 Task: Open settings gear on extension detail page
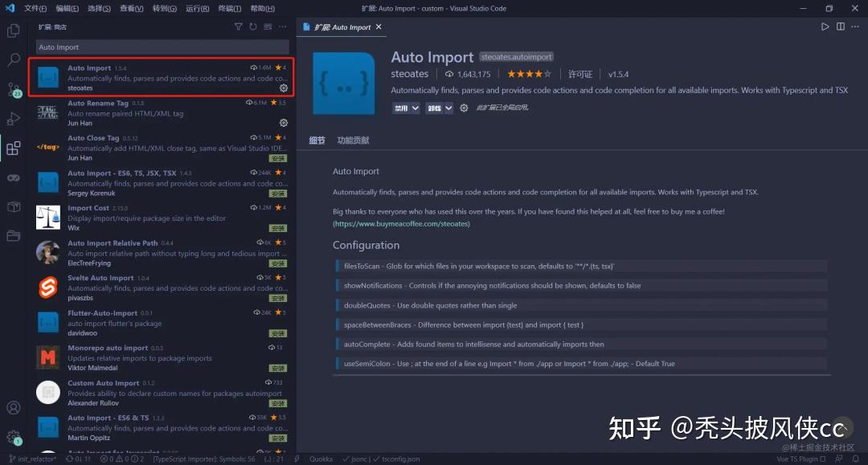tap(464, 108)
